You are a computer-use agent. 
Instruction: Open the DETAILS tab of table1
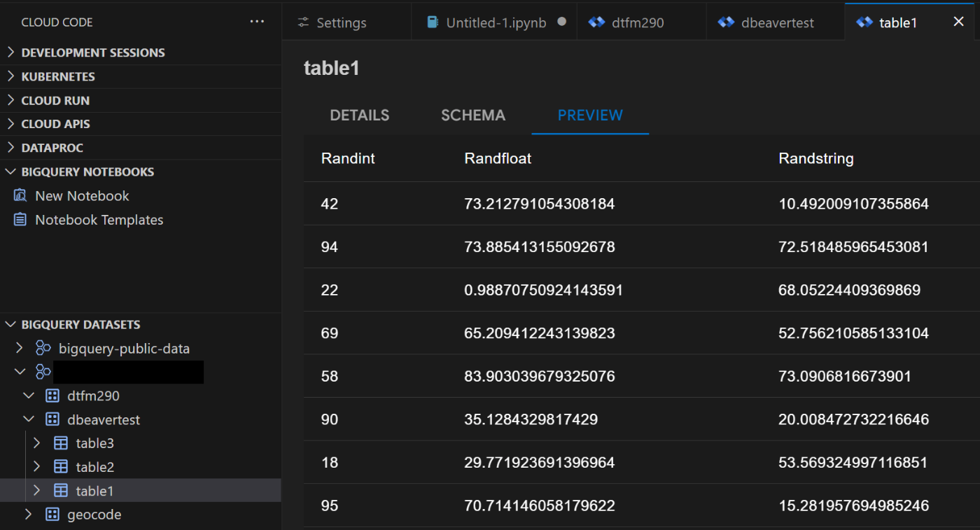click(360, 116)
